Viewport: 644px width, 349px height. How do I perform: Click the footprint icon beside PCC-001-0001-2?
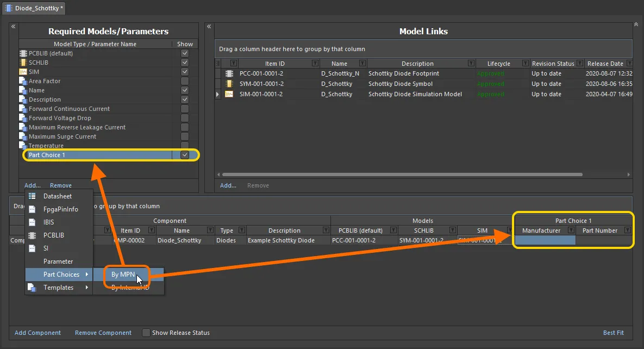point(229,73)
